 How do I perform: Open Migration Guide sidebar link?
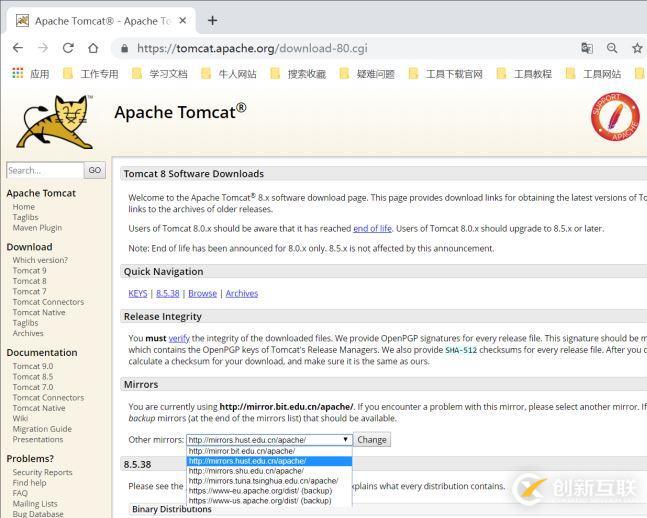[x=42, y=429]
